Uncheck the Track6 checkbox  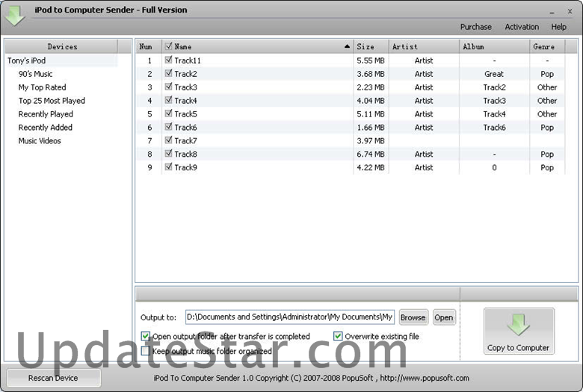168,127
